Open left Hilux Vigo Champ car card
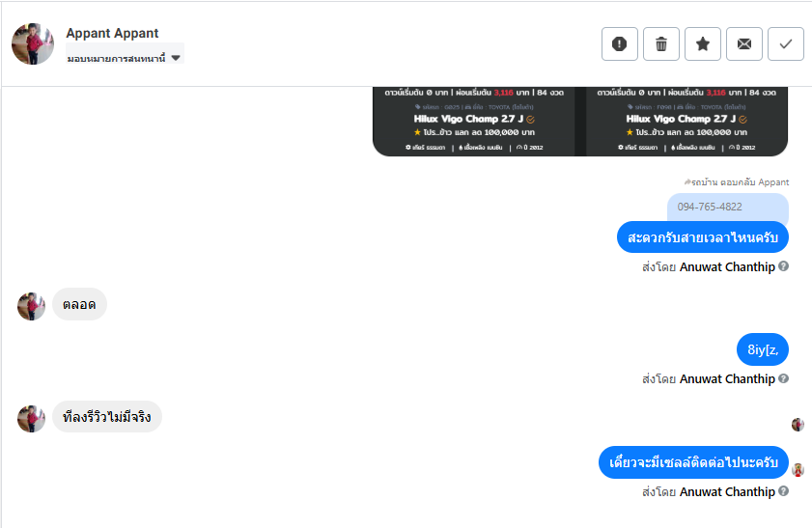This screenshot has width=812, height=528. 474,121
